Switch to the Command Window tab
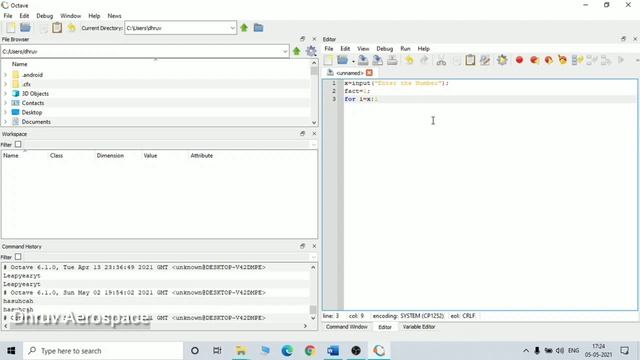Viewport: 640px width, 360px height. (x=347, y=327)
